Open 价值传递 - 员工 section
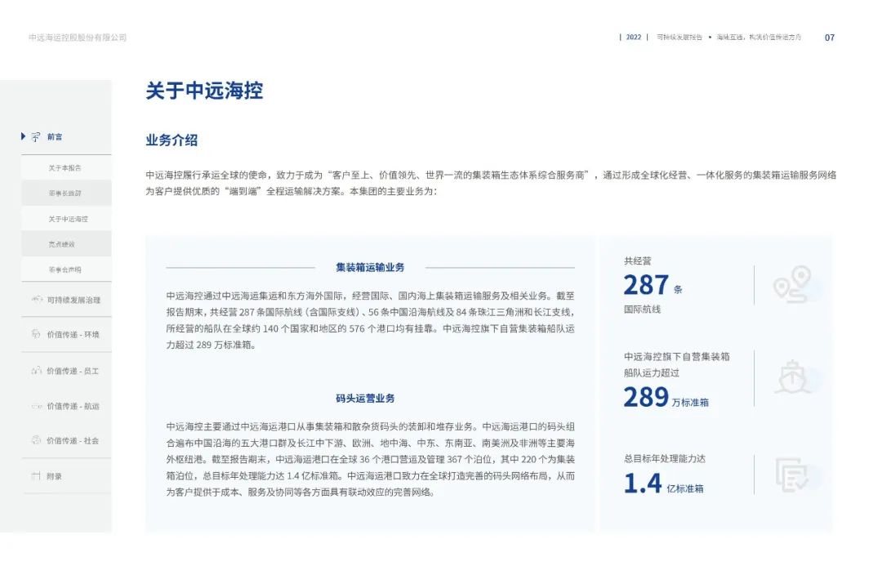The image size is (882, 588). point(73,371)
